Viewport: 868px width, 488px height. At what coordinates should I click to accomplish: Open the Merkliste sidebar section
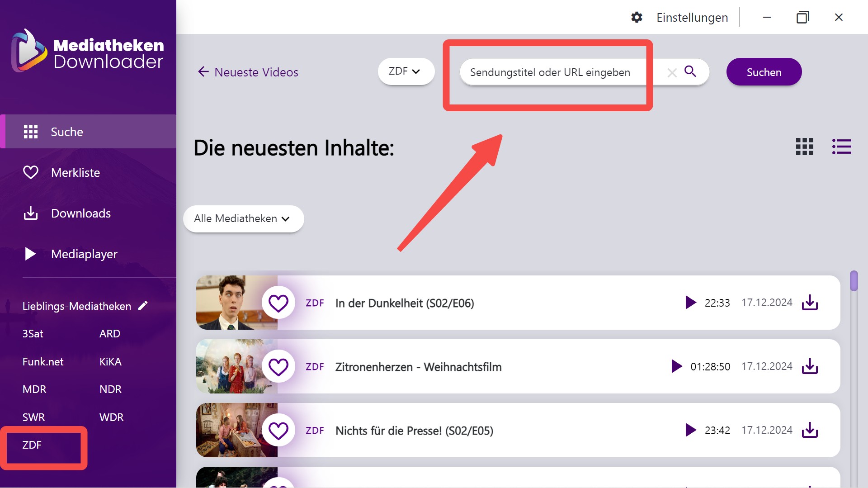(x=88, y=172)
